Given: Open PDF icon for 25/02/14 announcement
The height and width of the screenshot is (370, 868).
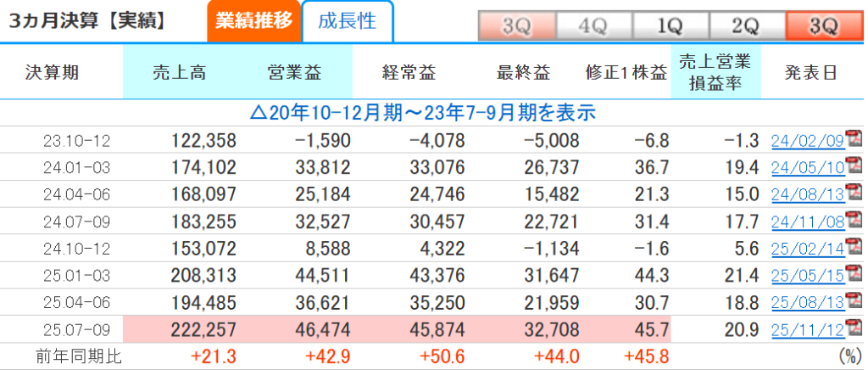Looking at the screenshot, I should coord(853,247).
